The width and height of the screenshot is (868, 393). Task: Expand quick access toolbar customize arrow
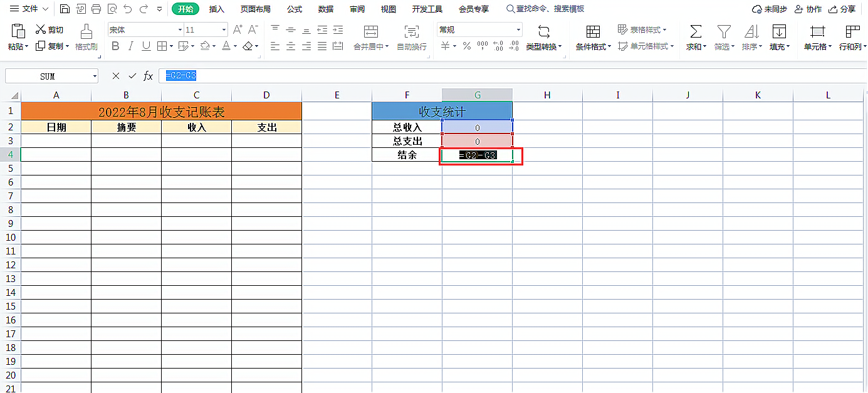(x=159, y=9)
